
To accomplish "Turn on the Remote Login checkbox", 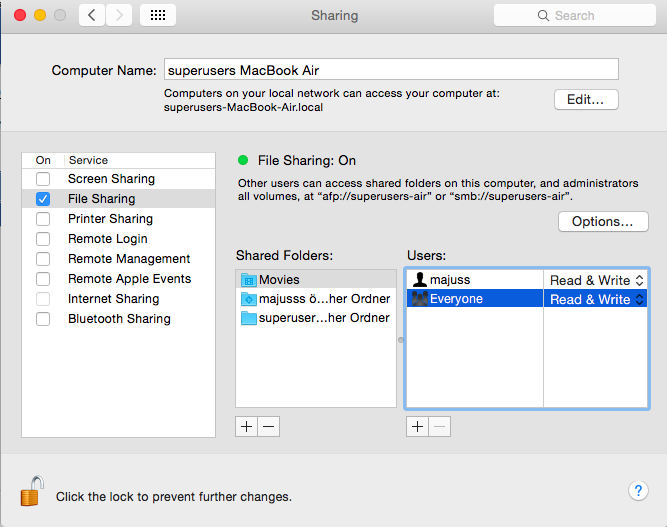I will click(x=43, y=239).
